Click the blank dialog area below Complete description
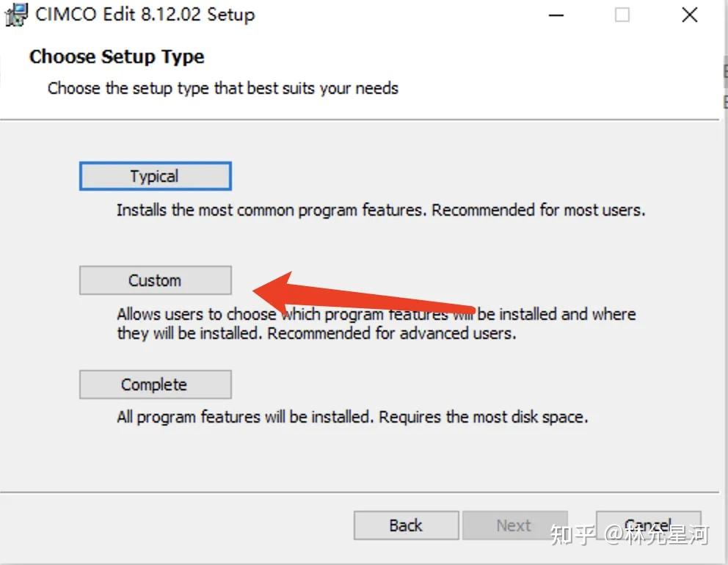The image size is (728, 565). pyautogui.click(x=362, y=459)
